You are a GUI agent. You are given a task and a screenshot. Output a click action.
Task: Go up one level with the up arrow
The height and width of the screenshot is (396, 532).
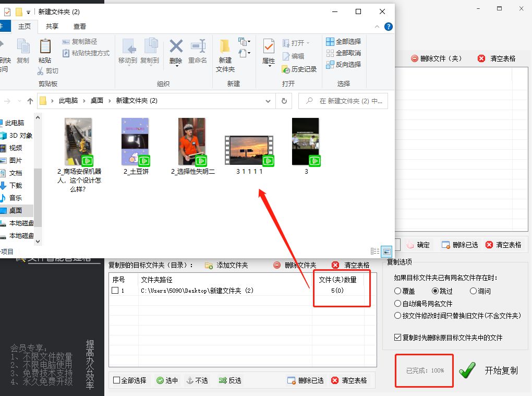coord(30,101)
